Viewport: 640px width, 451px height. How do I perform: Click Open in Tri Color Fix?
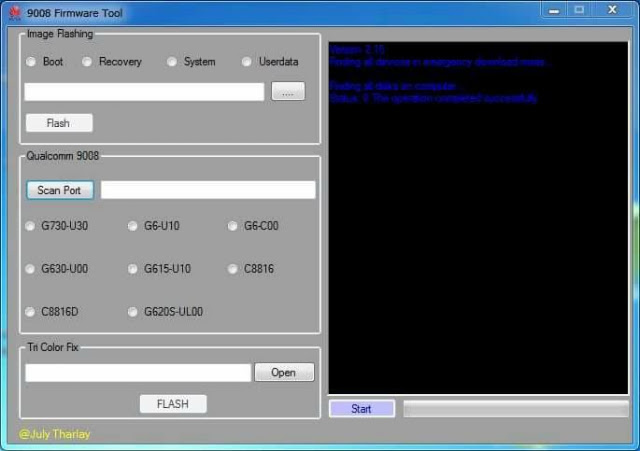pyautogui.click(x=284, y=372)
